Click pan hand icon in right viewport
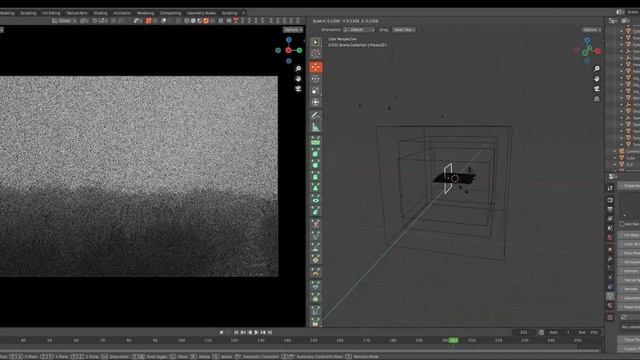Image resolution: width=640 pixels, height=360 pixels. [x=597, y=78]
